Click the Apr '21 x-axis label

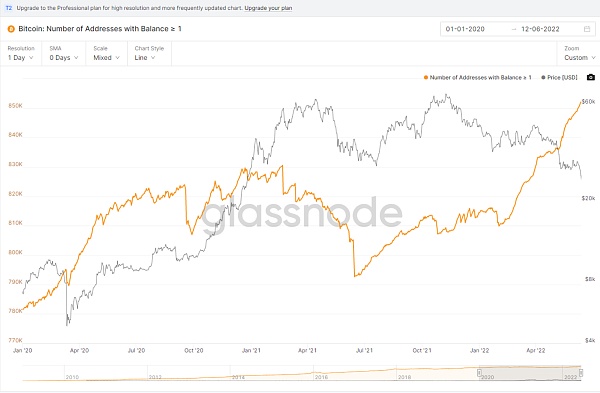click(x=307, y=351)
